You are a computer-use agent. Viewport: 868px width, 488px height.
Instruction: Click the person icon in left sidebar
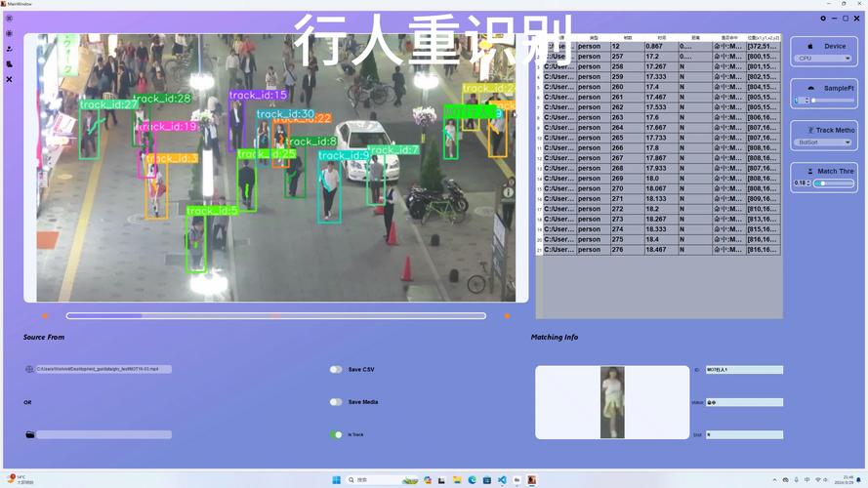coord(9,49)
